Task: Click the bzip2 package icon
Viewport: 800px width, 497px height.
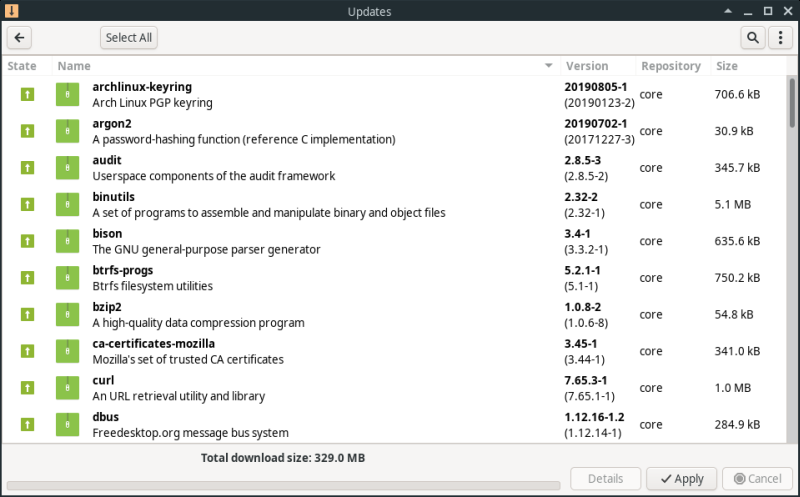Action: (x=67, y=315)
